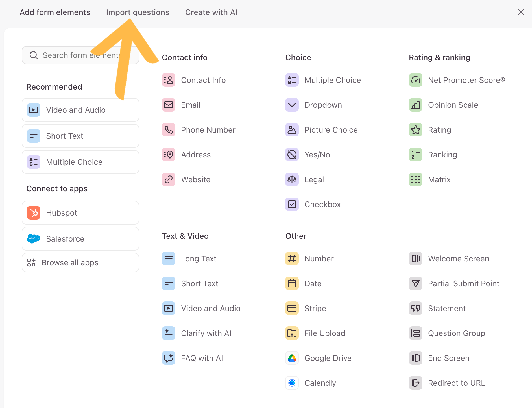Click the Matrix grid icon
This screenshot has width=532, height=408.
click(415, 179)
